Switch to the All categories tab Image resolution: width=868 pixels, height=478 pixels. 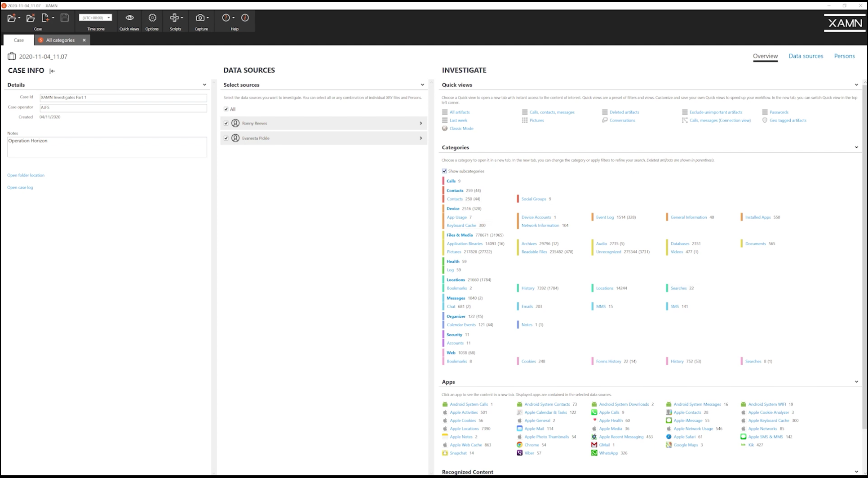click(60, 40)
